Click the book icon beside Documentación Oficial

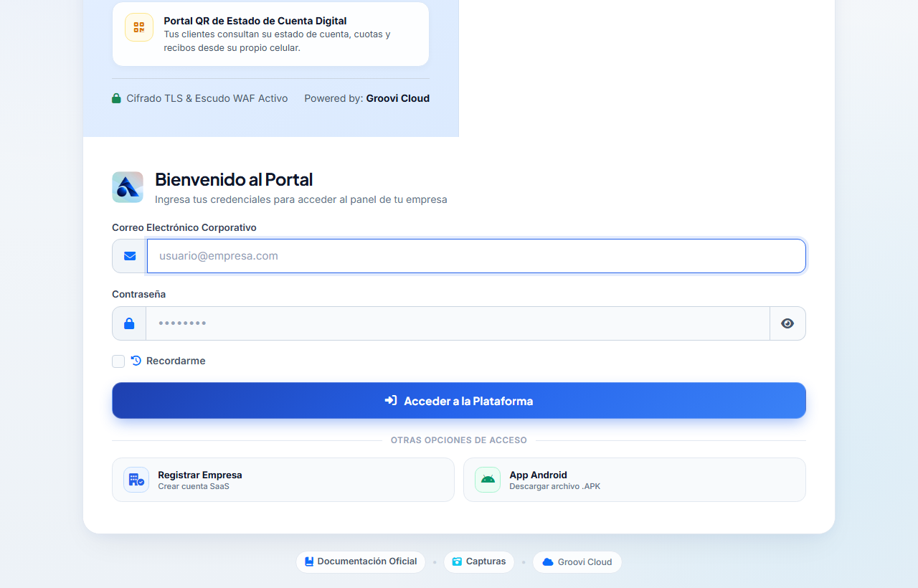(x=309, y=561)
